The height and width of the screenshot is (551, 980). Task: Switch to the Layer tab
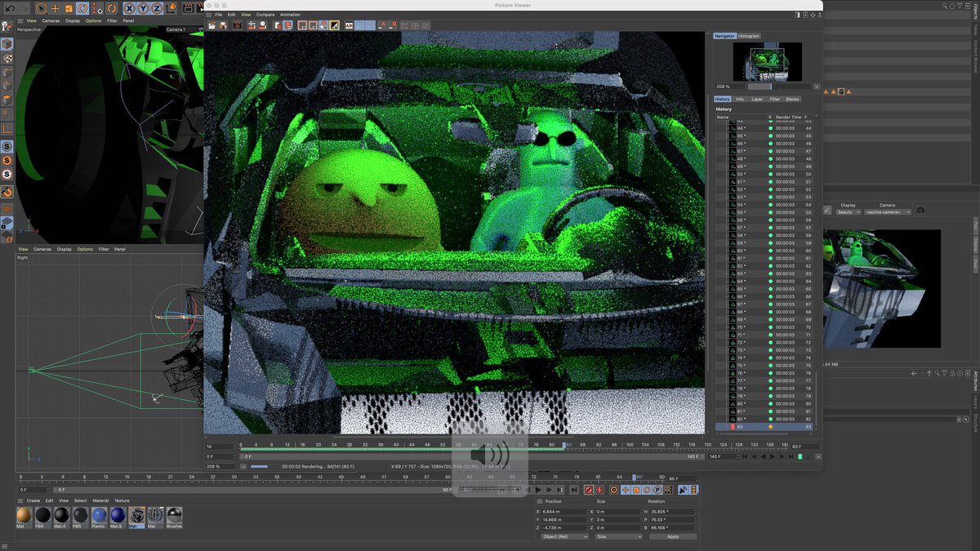(x=757, y=99)
